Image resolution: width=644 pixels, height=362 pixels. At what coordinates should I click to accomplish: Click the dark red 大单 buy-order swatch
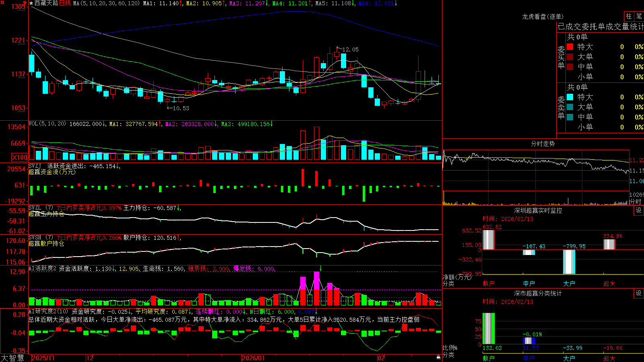coord(570,57)
